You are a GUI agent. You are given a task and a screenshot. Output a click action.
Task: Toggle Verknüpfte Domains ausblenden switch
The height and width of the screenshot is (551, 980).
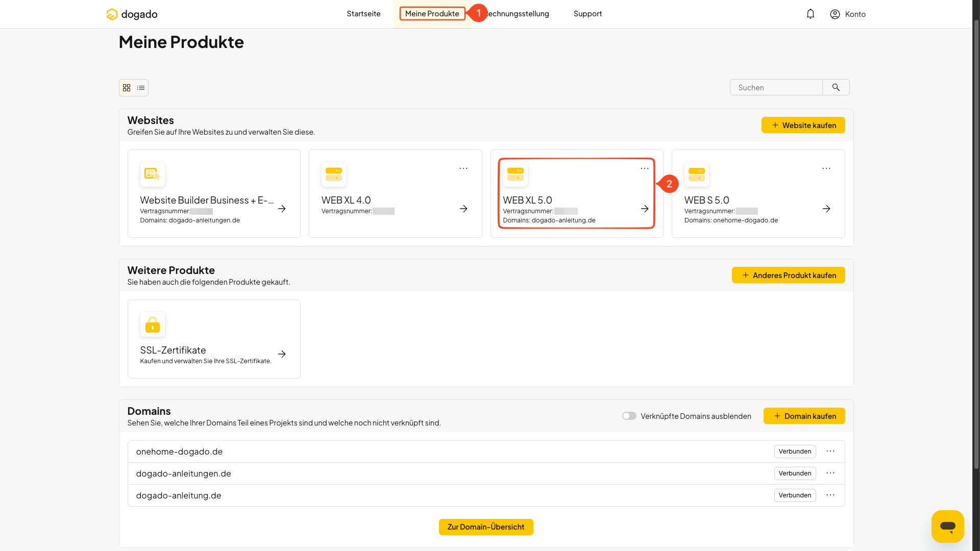[629, 416]
